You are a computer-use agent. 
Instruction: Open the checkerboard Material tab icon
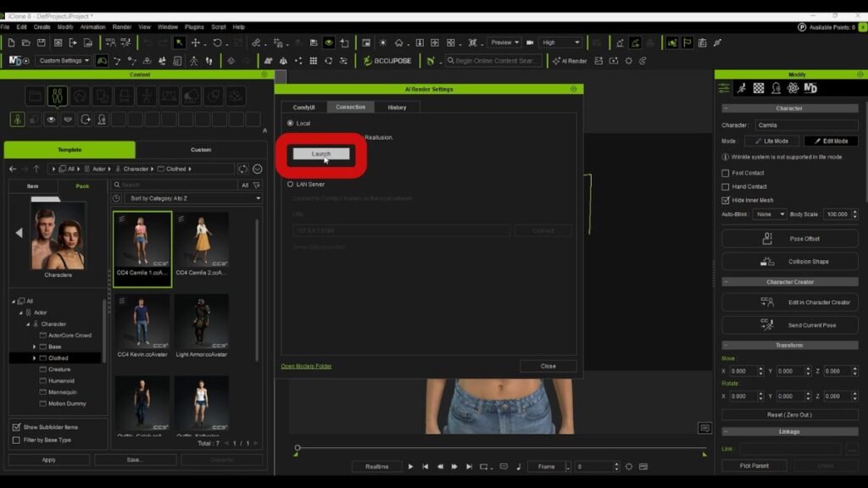(x=759, y=88)
